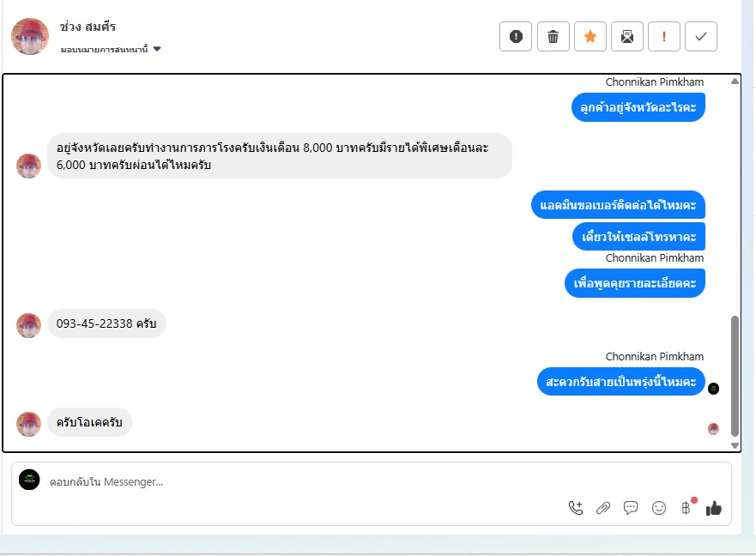Click the phone number message 093-45-22338
Image resolution: width=756 pixels, height=556 pixels.
click(106, 323)
